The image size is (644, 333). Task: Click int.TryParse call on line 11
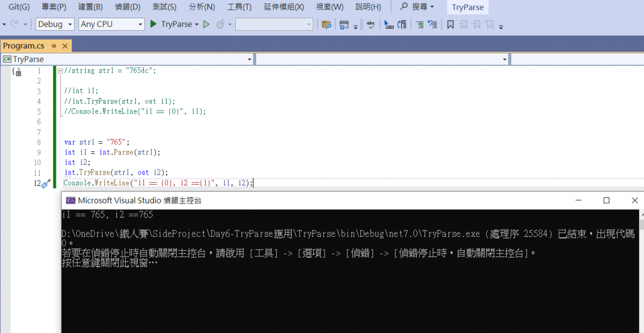coord(116,173)
